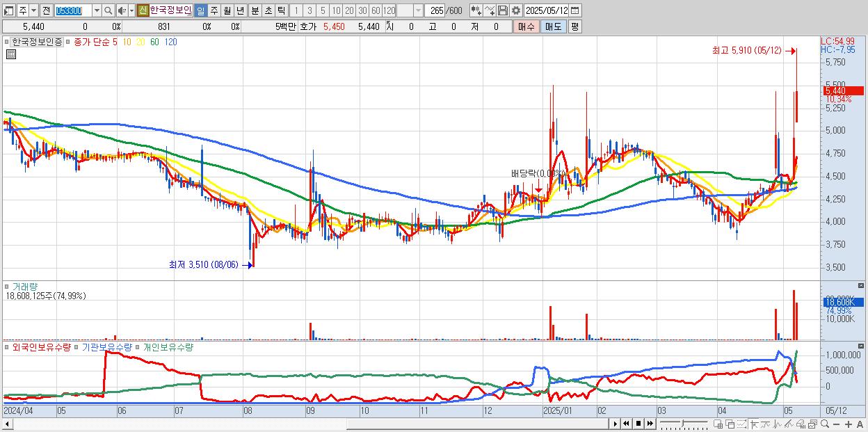This screenshot has height=432, width=868.
Task: Click the green 신 badge icon
Action: 143,10
